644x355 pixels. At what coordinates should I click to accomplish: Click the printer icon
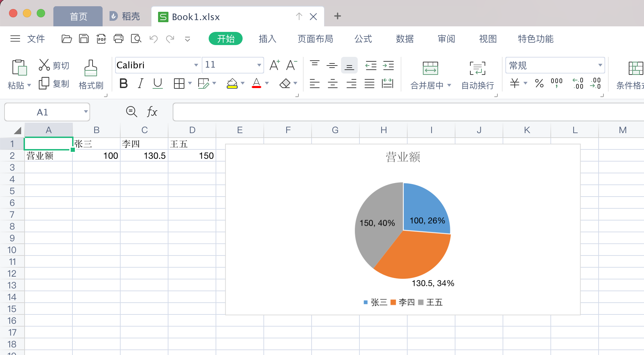pos(119,38)
